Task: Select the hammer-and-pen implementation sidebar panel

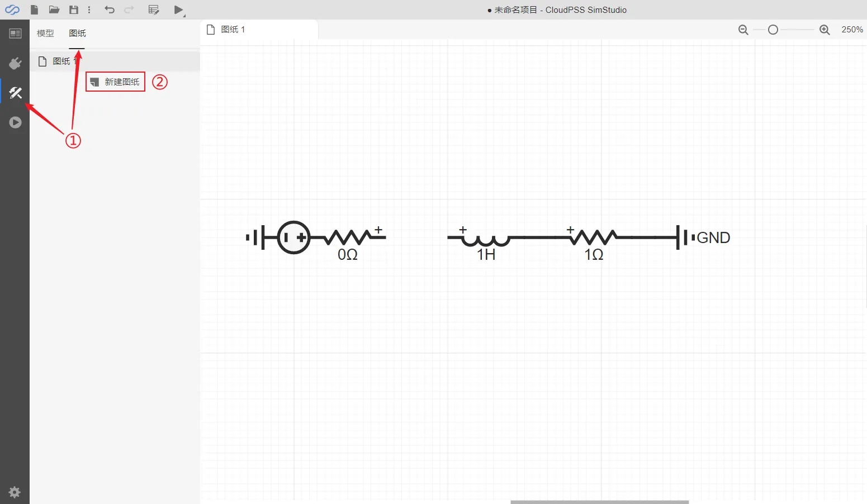Action: (x=15, y=93)
